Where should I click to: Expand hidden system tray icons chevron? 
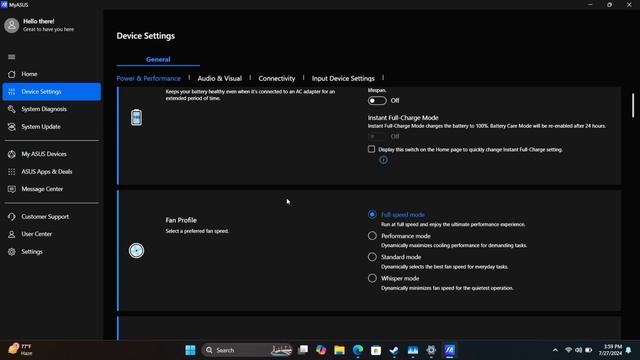coord(555,350)
